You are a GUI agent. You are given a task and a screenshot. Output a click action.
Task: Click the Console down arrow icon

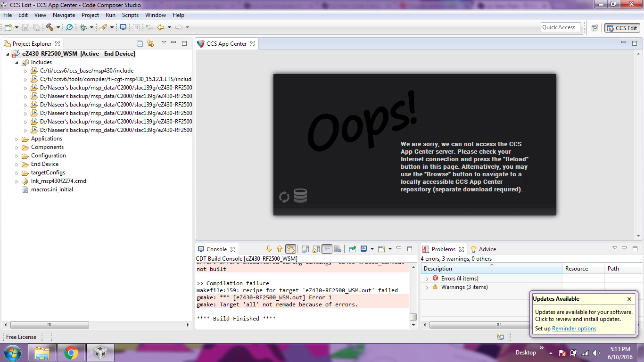(269, 249)
